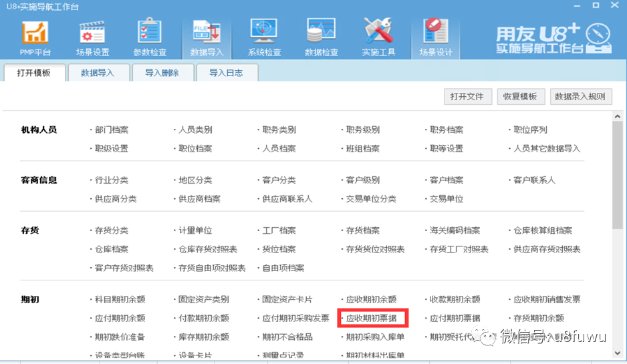Open the 固定资产卡片 template
The image size is (627, 364).
tap(287, 300)
